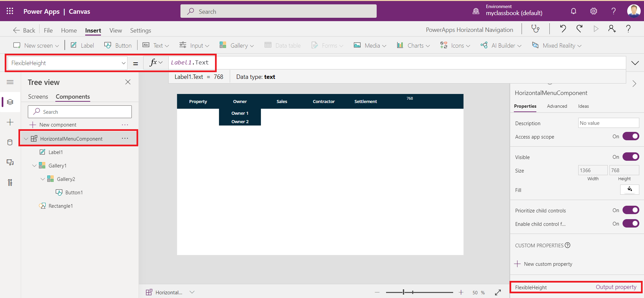Click the top Search box

278,11
